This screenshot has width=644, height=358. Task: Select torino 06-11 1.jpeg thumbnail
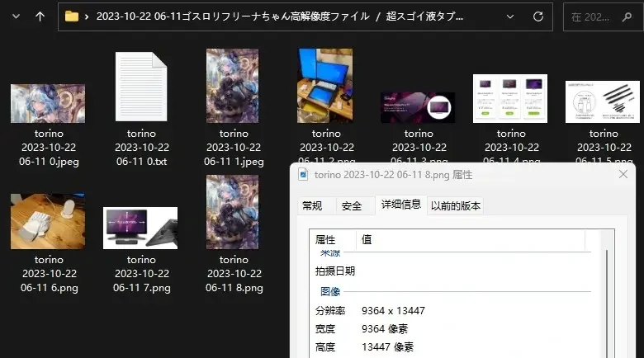[233, 86]
